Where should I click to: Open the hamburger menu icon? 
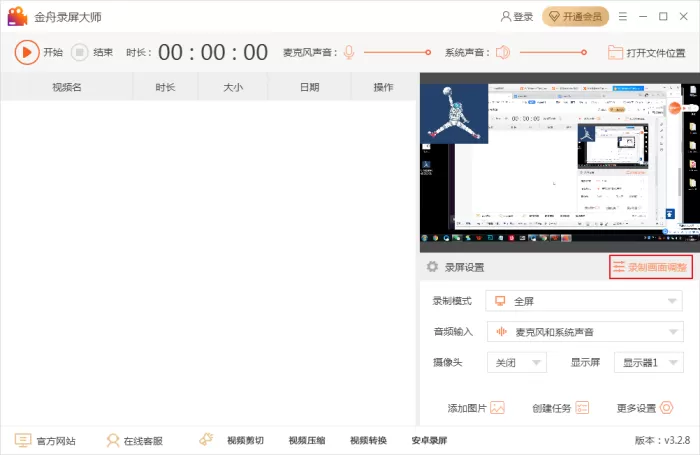click(x=623, y=17)
